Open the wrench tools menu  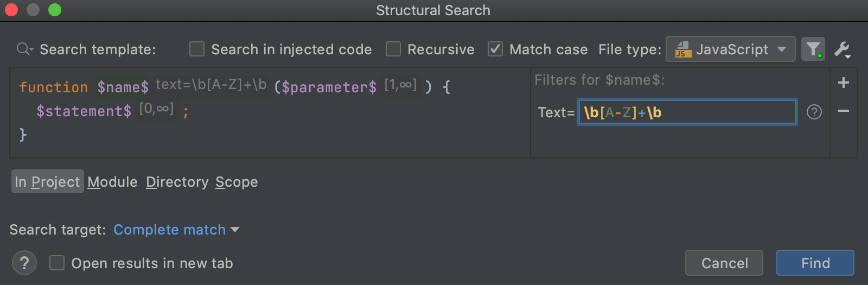[x=843, y=50]
